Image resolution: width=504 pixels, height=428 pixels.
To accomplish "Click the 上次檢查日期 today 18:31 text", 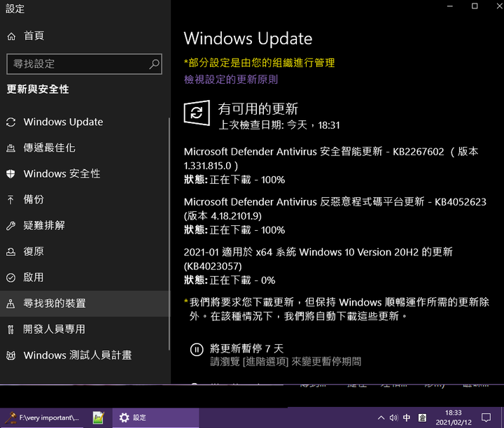I will click(279, 125).
